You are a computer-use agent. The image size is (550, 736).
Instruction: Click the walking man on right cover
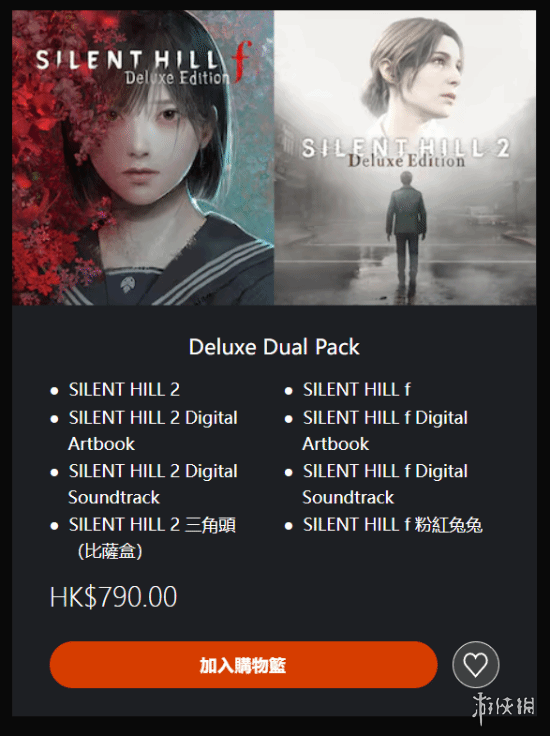[x=405, y=230]
